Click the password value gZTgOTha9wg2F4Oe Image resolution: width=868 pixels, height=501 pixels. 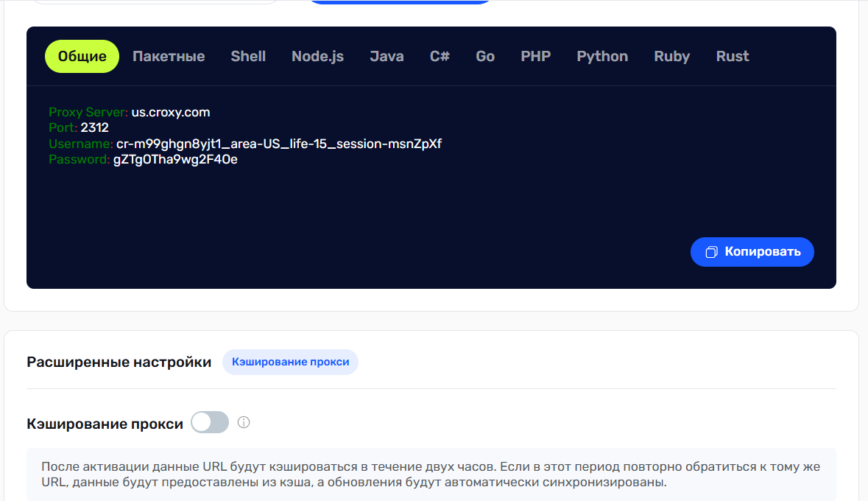pyautogui.click(x=175, y=159)
